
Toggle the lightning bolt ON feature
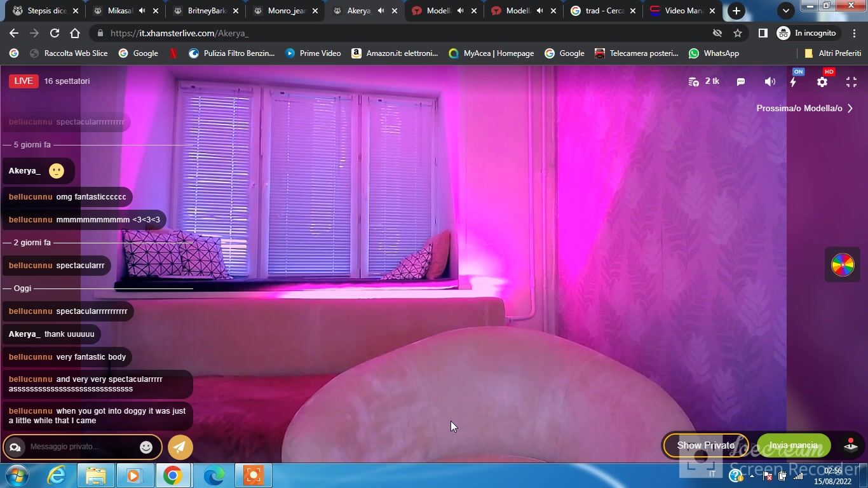[x=794, y=81]
